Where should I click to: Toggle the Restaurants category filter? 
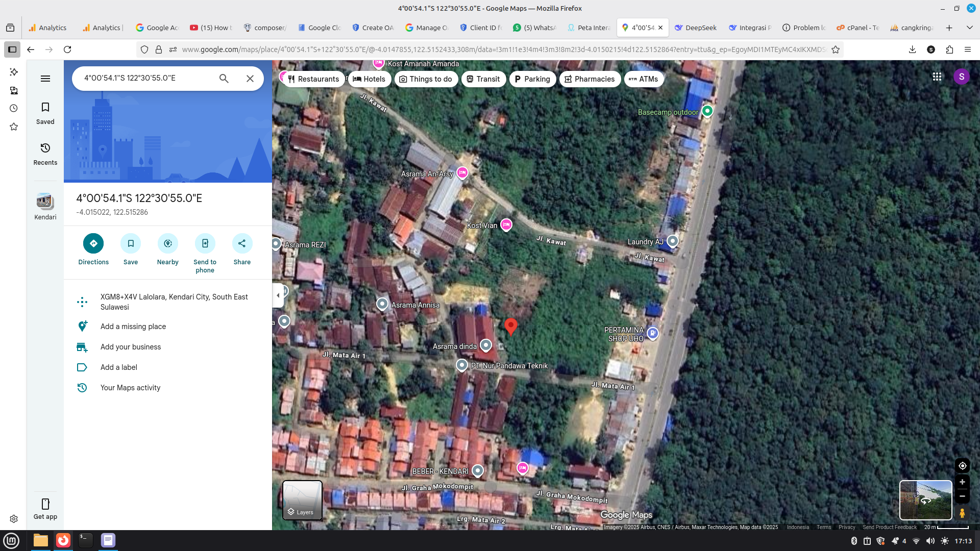tap(313, 79)
